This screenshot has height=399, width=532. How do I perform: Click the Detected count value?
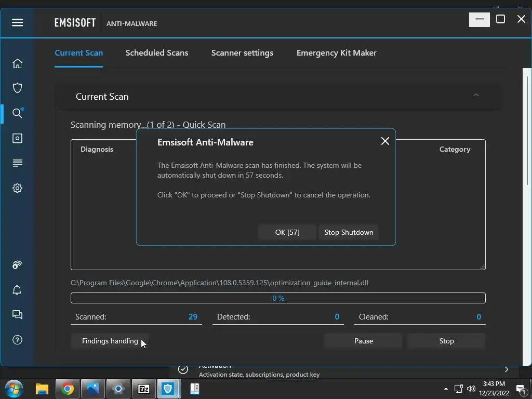tap(337, 317)
